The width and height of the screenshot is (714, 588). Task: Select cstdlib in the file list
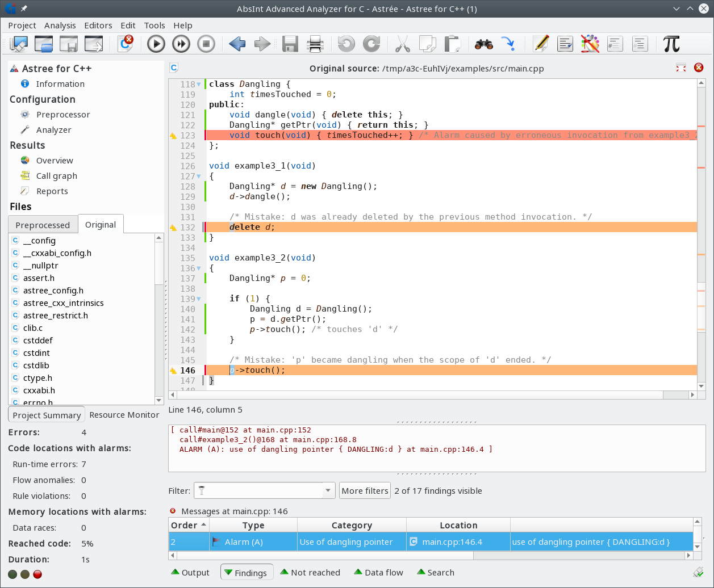coord(36,366)
